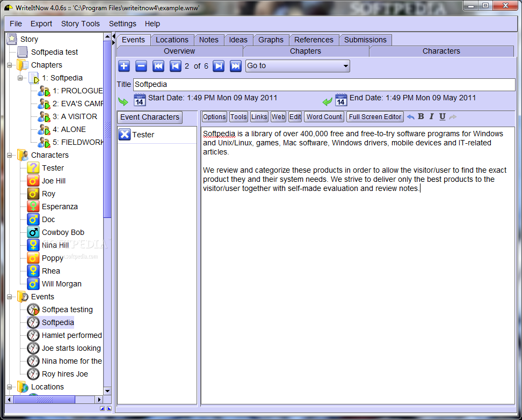Click the editor Links button
The height and width of the screenshot is (420, 522).
(x=259, y=117)
